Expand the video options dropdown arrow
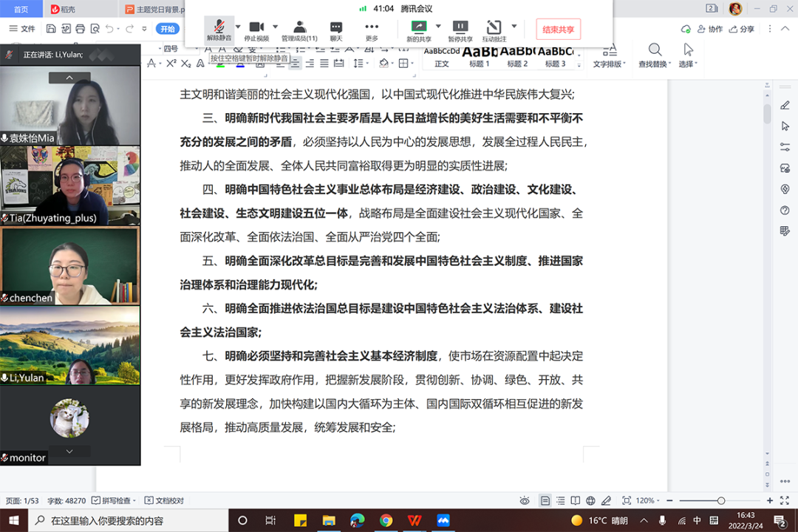The height and width of the screenshot is (532, 798). (276, 27)
